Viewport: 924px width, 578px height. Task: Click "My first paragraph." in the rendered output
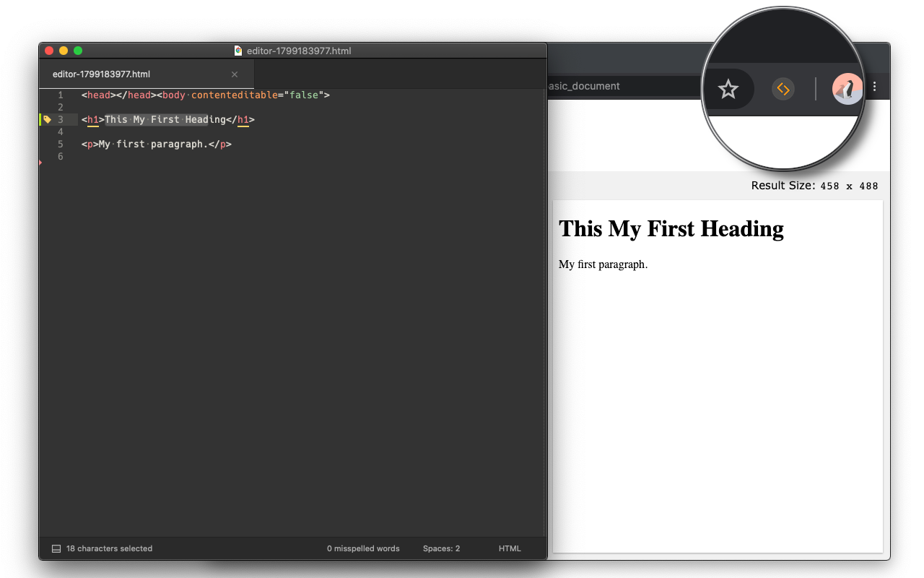click(603, 264)
